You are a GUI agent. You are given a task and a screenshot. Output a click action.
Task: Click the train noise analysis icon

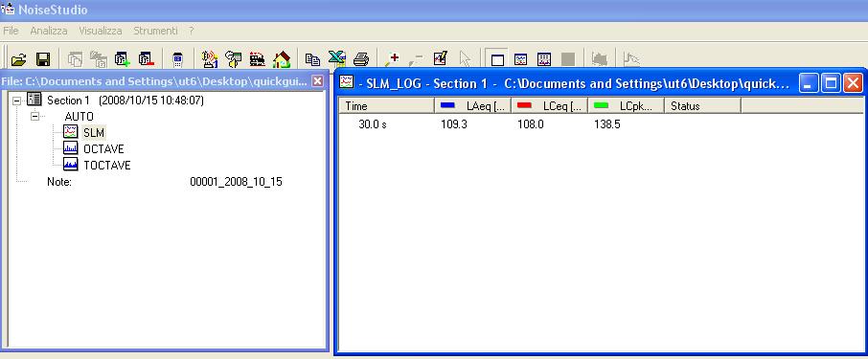coord(258,58)
